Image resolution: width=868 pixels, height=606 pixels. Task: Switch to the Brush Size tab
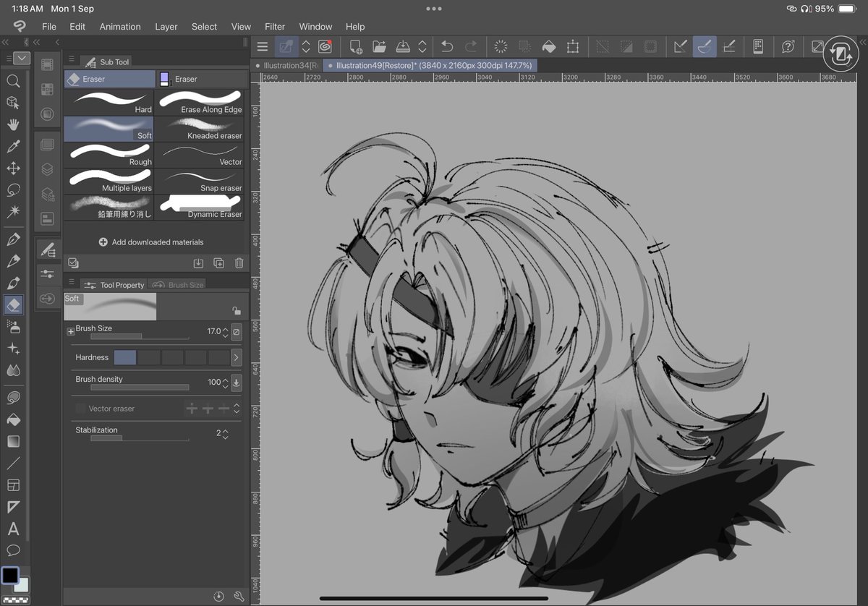click(x=178, y=285)
